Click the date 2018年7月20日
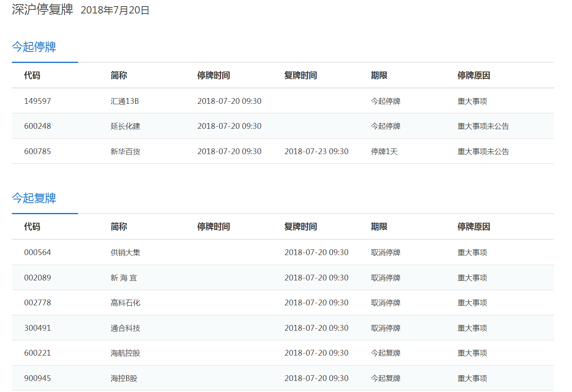This screenshot has height=392, width=572. click(115, 10)
